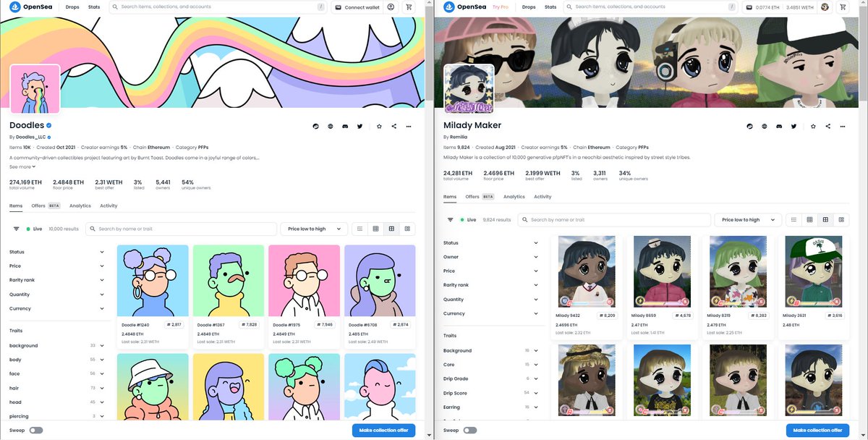Toggle Sweep switch in Doodles window
Image resolution: width=868 pixels, height=440 pixels.
(x=35, y=430)
